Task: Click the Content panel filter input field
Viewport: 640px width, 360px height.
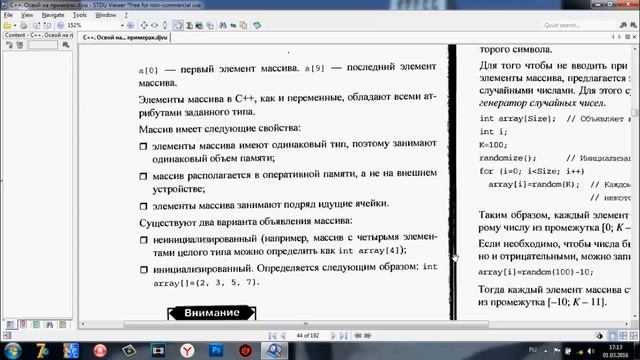Action: click(42, 45)
